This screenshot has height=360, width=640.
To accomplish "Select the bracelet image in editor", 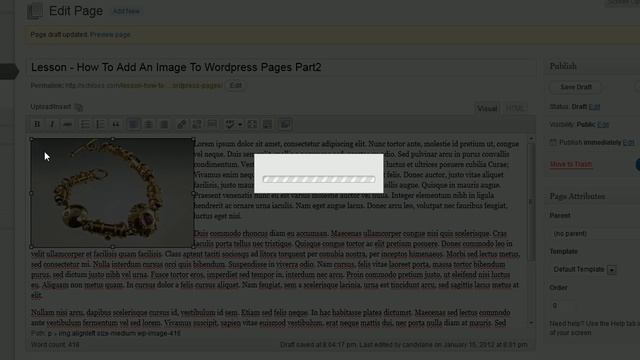I will point(112,193).
